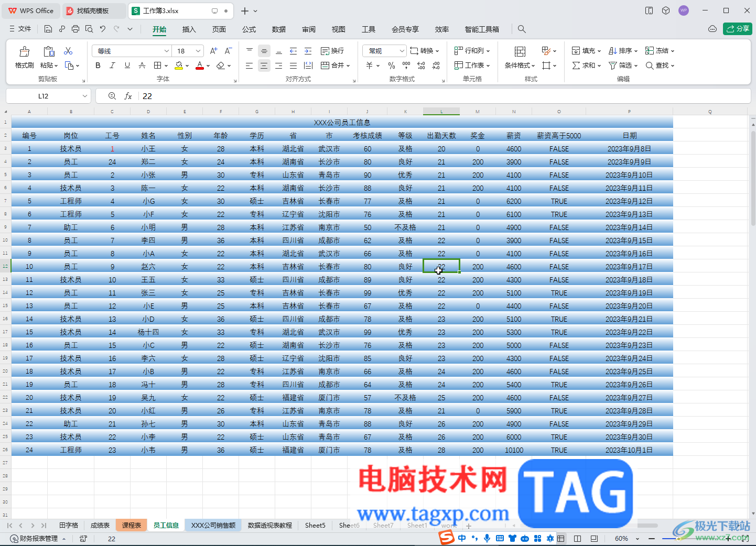
Task: Click the AutoSum (求和) button
Action: coord(586,65)
